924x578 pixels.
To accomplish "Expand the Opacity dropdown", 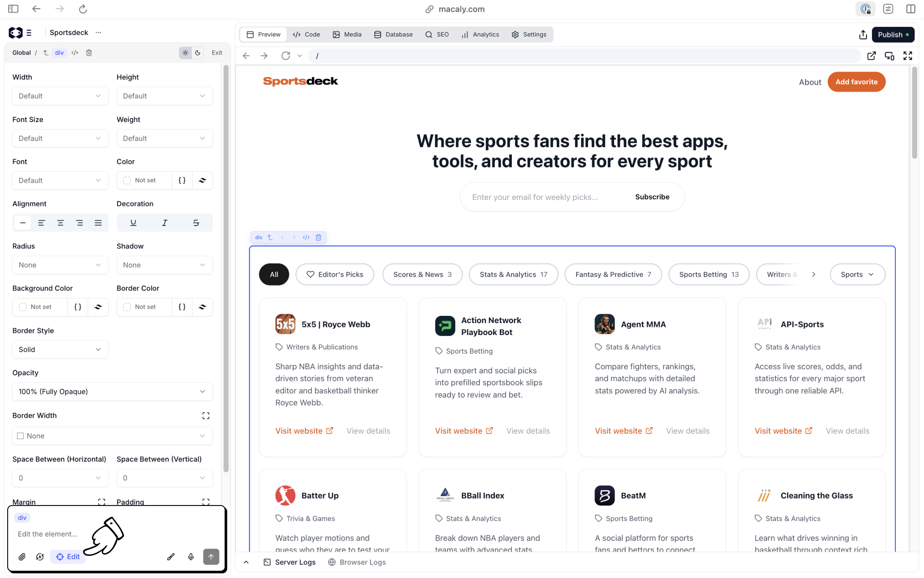I will click(x=112, y=392).
